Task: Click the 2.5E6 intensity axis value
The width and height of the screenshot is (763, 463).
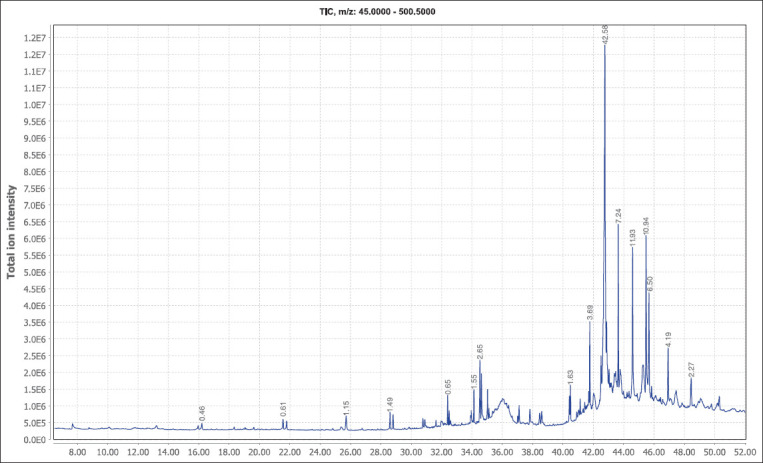Action: tap(34, 356)
